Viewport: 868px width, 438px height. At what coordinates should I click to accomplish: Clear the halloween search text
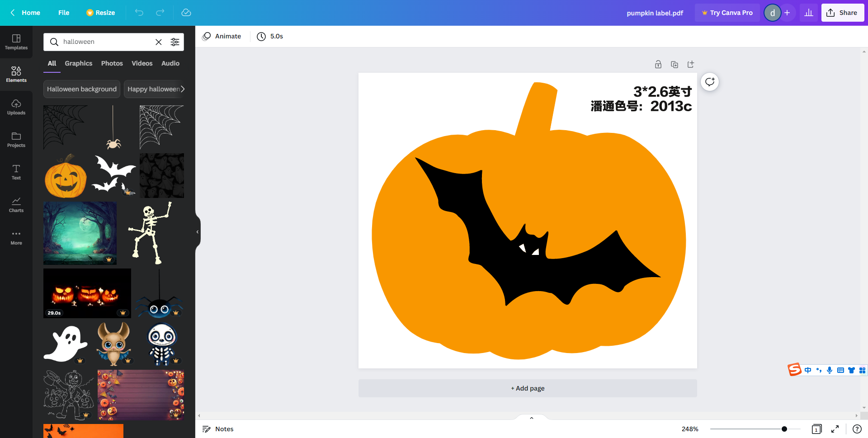(159, 42)
